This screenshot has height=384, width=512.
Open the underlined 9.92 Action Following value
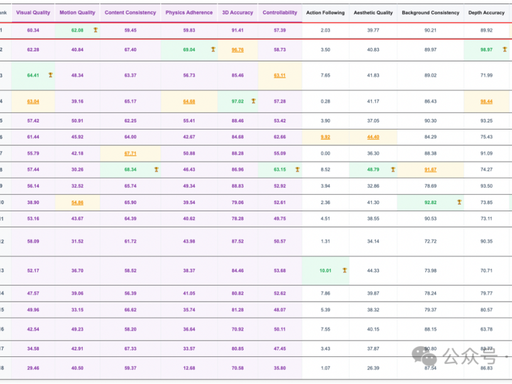pyautogui.click(x=325, y=137)
